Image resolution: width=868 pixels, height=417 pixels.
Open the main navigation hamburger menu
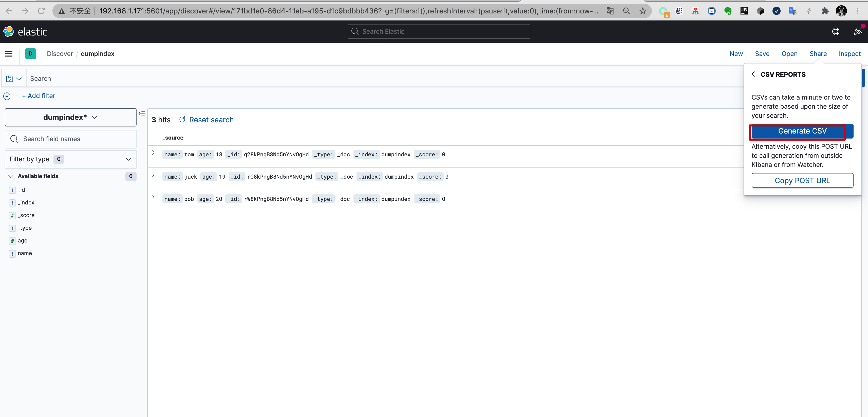[x=8, y=53]
